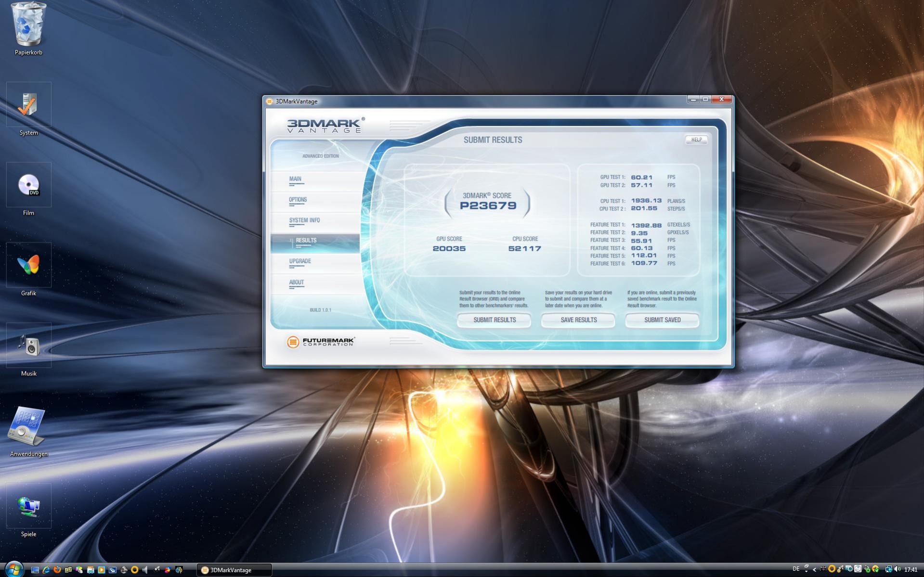924x577 pixels.
Task: Click Feature Test 2 value 9.35
Action: point(639,232)
